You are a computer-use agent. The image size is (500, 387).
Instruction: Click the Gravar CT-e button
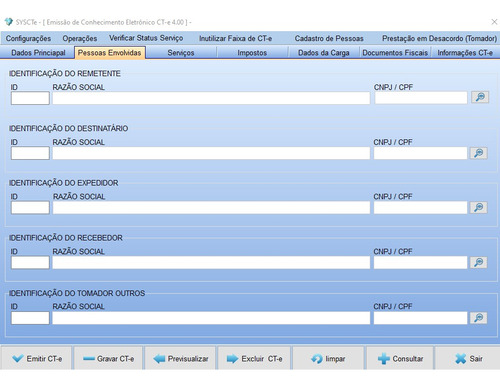coord(108,359)
